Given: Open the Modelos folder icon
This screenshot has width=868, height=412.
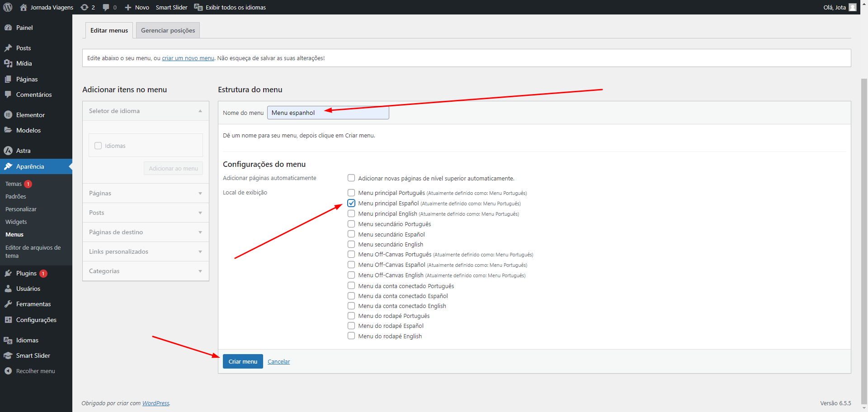Looking at the screenshot, I should (x=8, y=130).
